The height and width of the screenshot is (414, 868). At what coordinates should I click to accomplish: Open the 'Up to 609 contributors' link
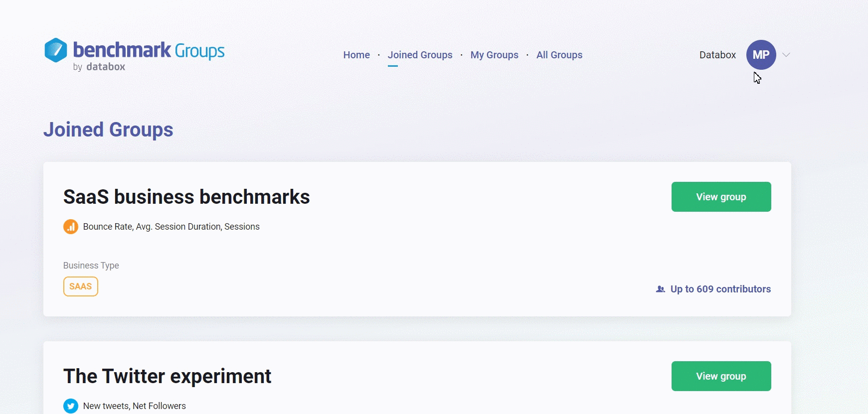click(x=720, y=289)
